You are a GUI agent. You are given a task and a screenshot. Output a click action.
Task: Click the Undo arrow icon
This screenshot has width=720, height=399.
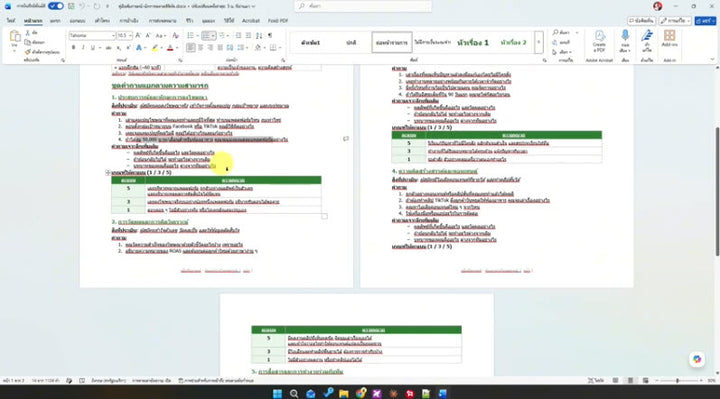coord(82,6)
